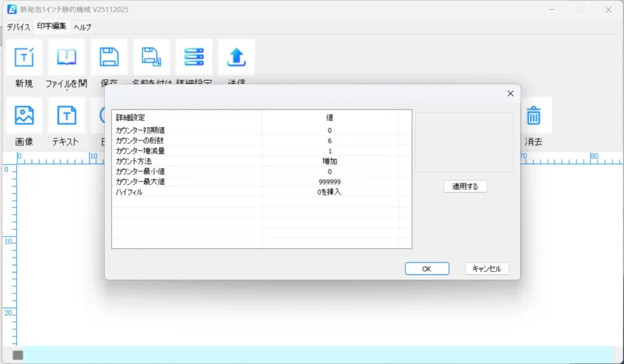Open a file with ファイルを開く icon
Image resolution: width=624 pixels, height=364 pixels.
click(x=66, y=58)
